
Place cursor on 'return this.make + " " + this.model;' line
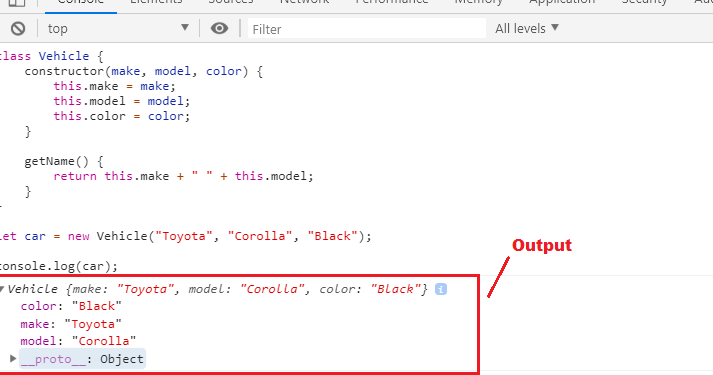tap(184, 176)
